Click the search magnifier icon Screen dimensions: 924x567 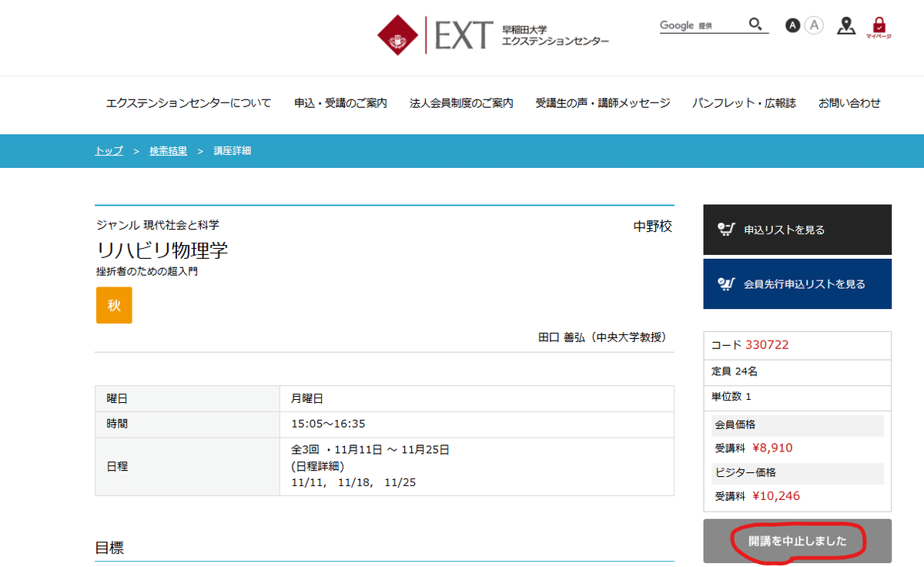[755, 25]
